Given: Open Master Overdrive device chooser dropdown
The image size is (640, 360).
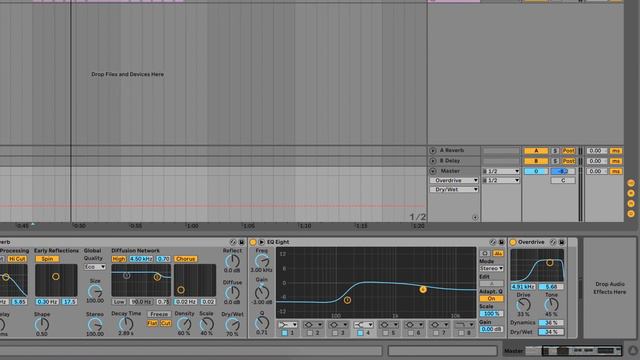Looking at the screenshot, I should pos(454,180).
